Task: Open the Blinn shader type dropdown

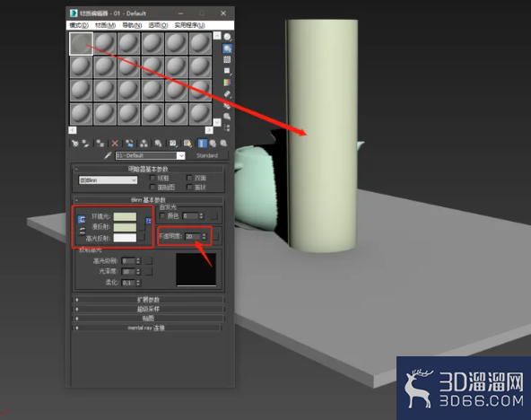Action: coord(108,180)
